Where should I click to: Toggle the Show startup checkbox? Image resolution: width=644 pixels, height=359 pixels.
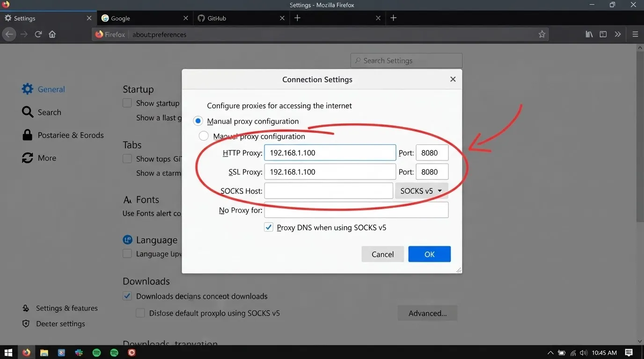click(x=127, y=103)
